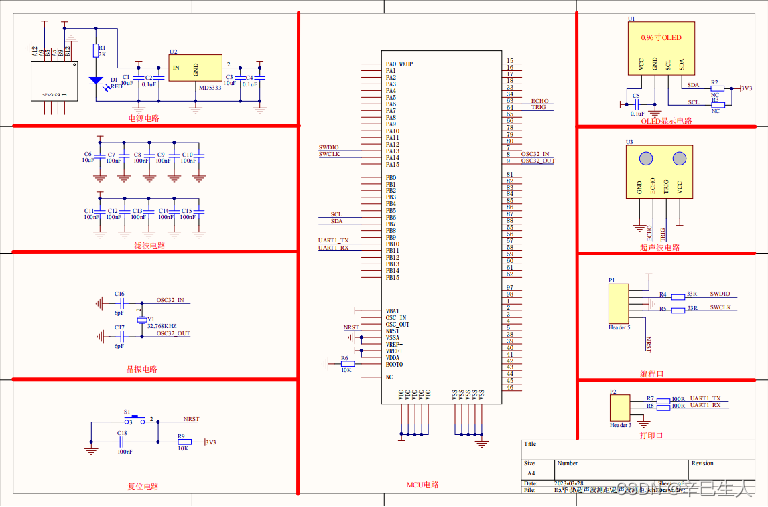Click the 0.96寸OLED module block
Screen dimensions: 768x507
661,48
